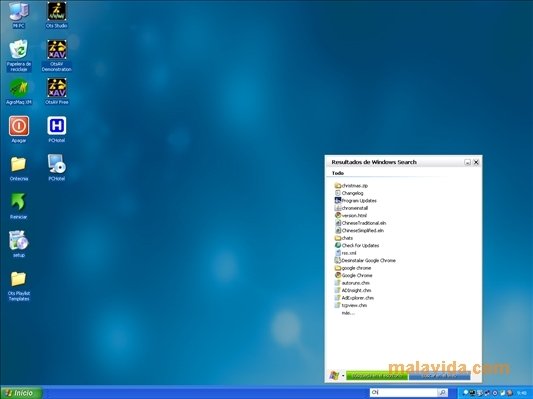Click the Inicio start button
533x399 pixels.
(x=21, y=393)
